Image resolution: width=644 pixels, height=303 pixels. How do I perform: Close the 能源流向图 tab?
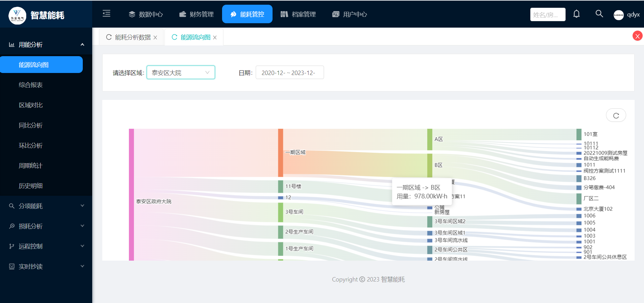pyautogui.click(x=215, y=38)
